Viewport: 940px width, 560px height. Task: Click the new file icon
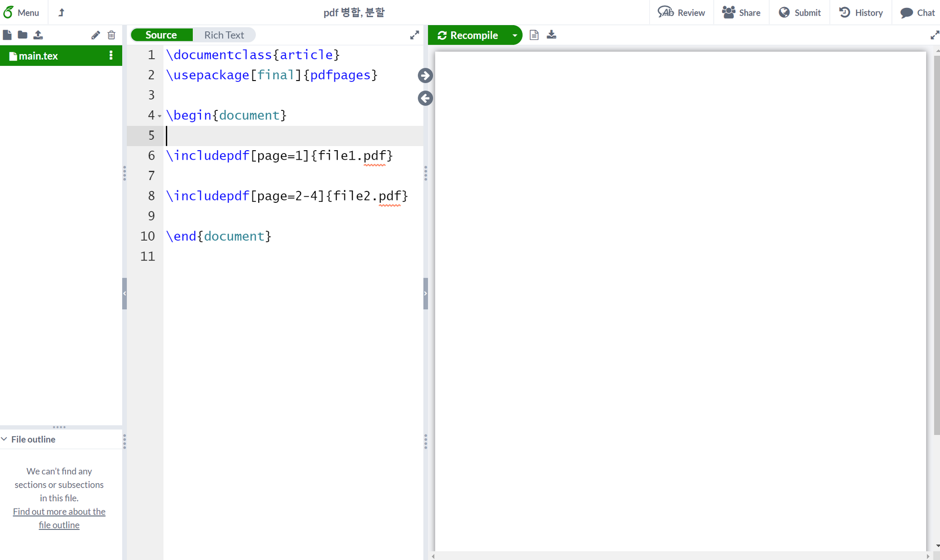pyautogui.click(x=7, y=35)
